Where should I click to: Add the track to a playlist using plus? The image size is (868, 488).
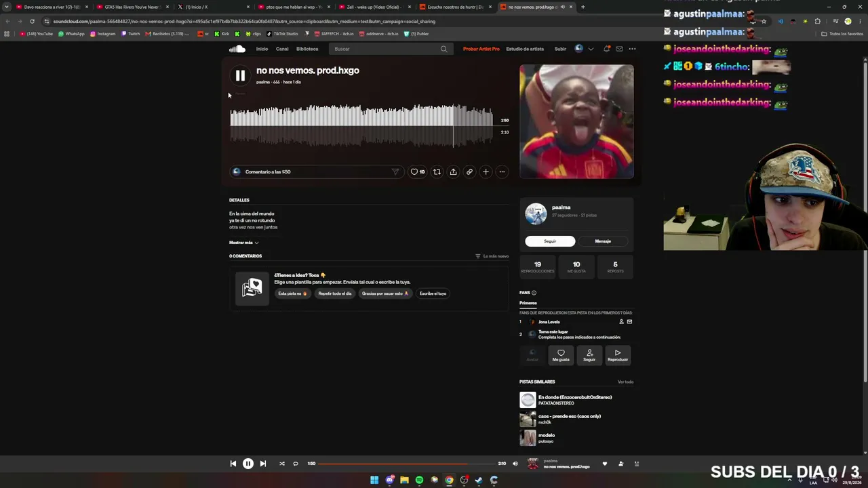coord(486,172)
